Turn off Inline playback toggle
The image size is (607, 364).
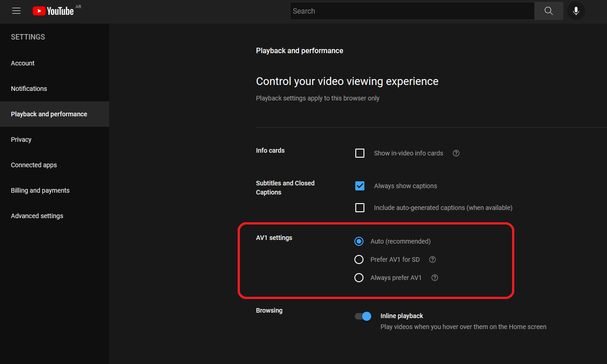pyautogui.click(x=363, y=316)
